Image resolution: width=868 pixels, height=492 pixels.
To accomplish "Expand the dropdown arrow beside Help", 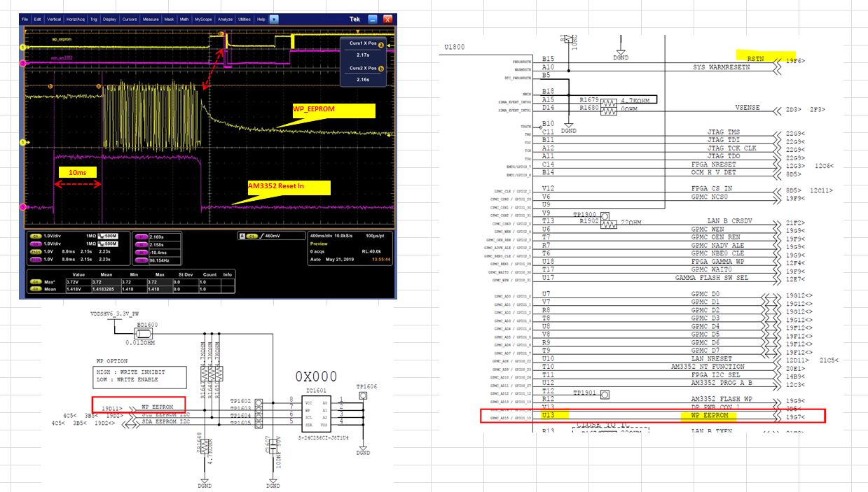I will point(274,19).
